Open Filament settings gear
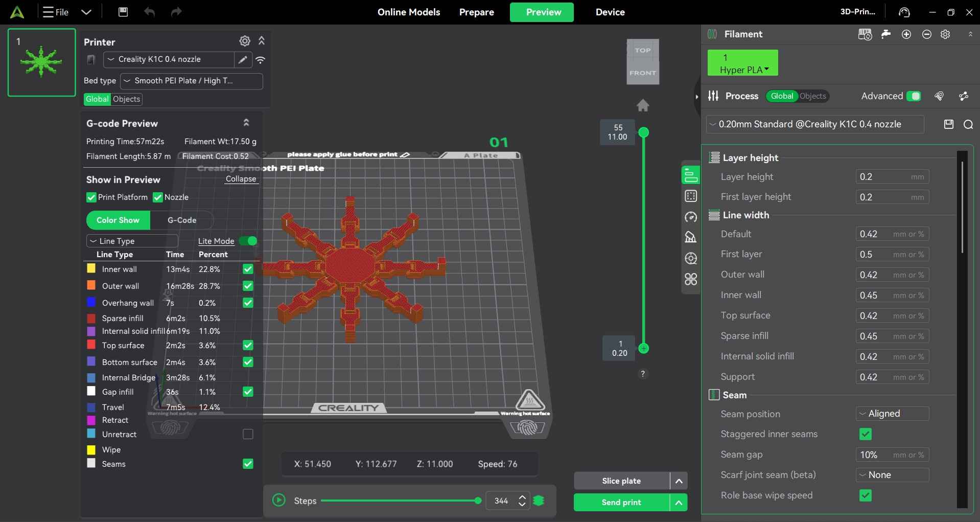Image resolution: width=980 pixels, height=522 pixels. tap(946, 34)
